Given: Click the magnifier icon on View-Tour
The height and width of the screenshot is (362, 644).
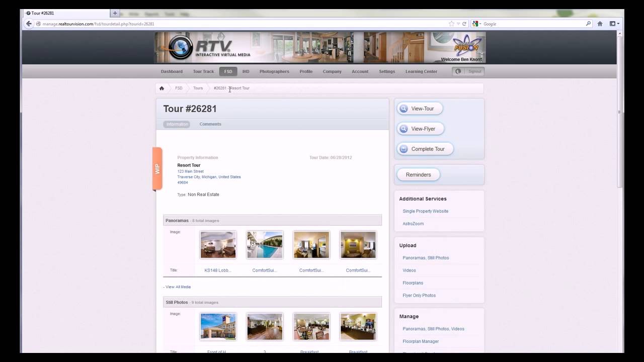Looking at the screenshot, I should 403,109.
